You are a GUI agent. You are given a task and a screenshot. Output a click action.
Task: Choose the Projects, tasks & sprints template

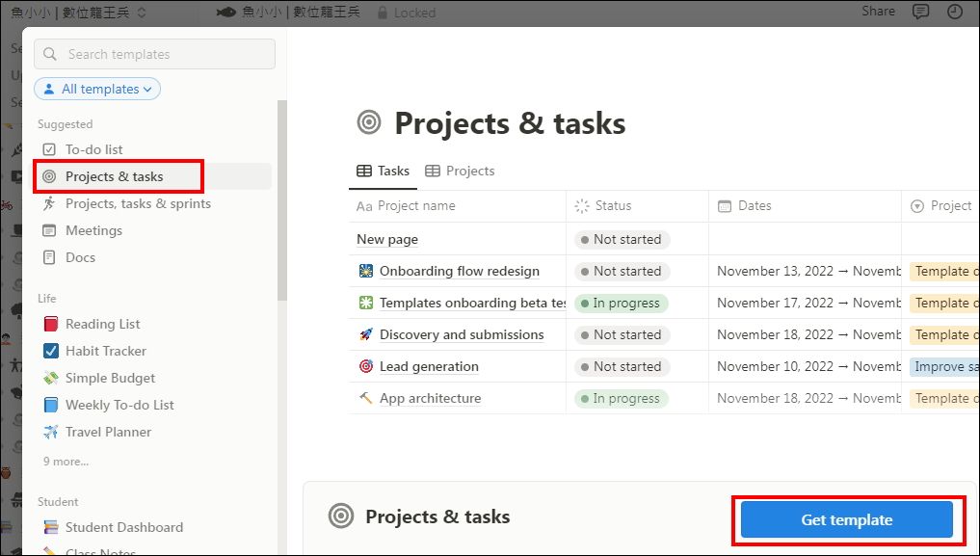point(153,203)
